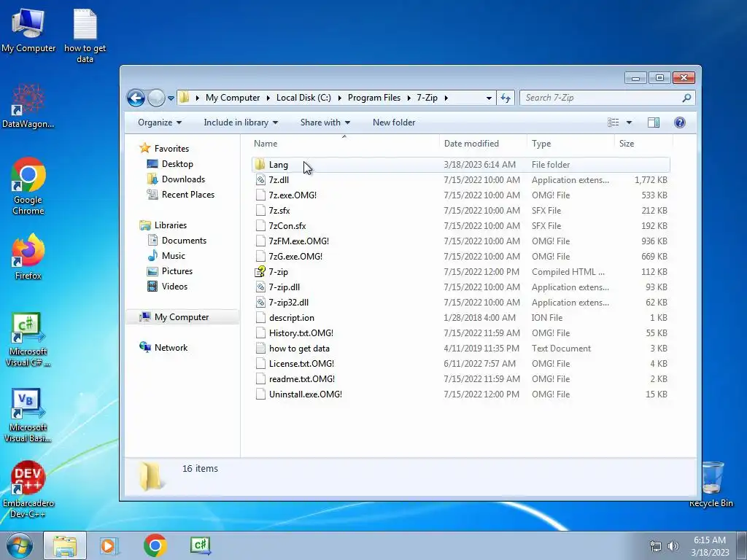The width and height of the screenshot is (747, 560).
Task: Select the Microsoft Visual Basic desktop shortcut
Action: pos(28,415)
